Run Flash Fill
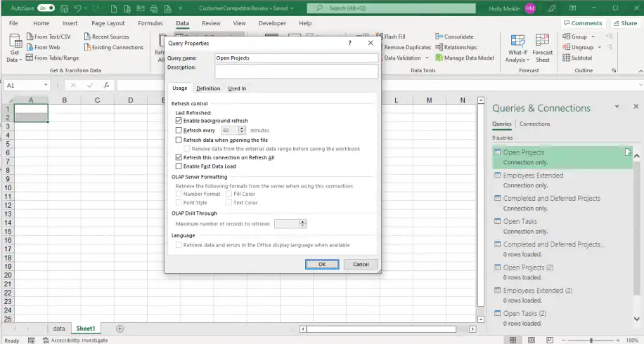Image resolution: width=644 pixels, height=344 pixels. point(391,37)
